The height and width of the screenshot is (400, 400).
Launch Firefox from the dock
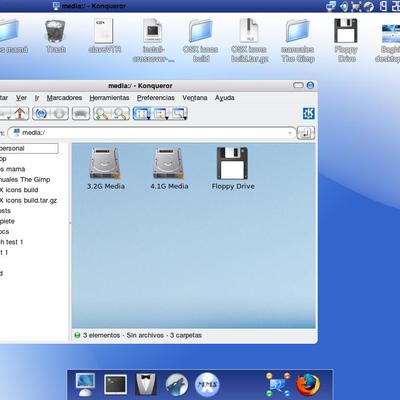point(308,384)
